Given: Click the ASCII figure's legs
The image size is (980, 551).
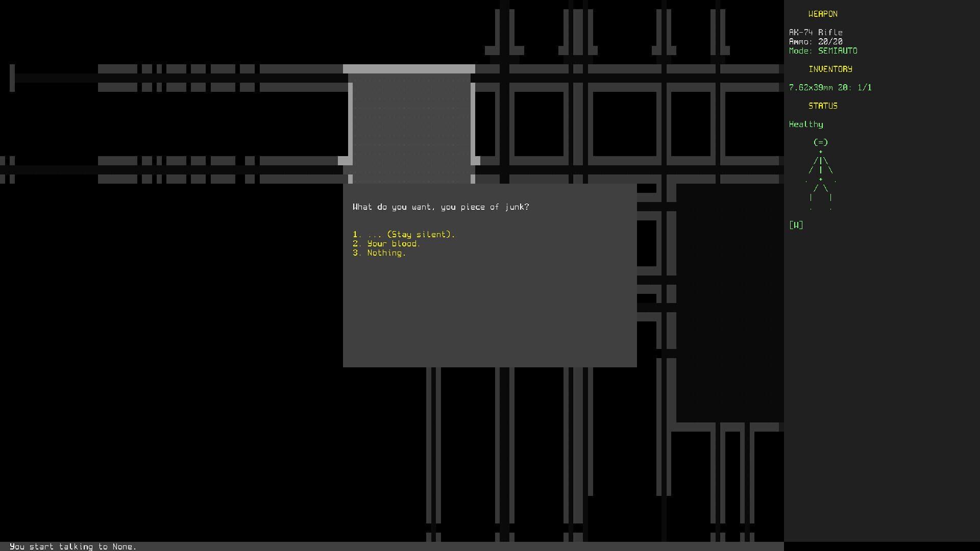Looking at the screenshot, I should [821, 196].
